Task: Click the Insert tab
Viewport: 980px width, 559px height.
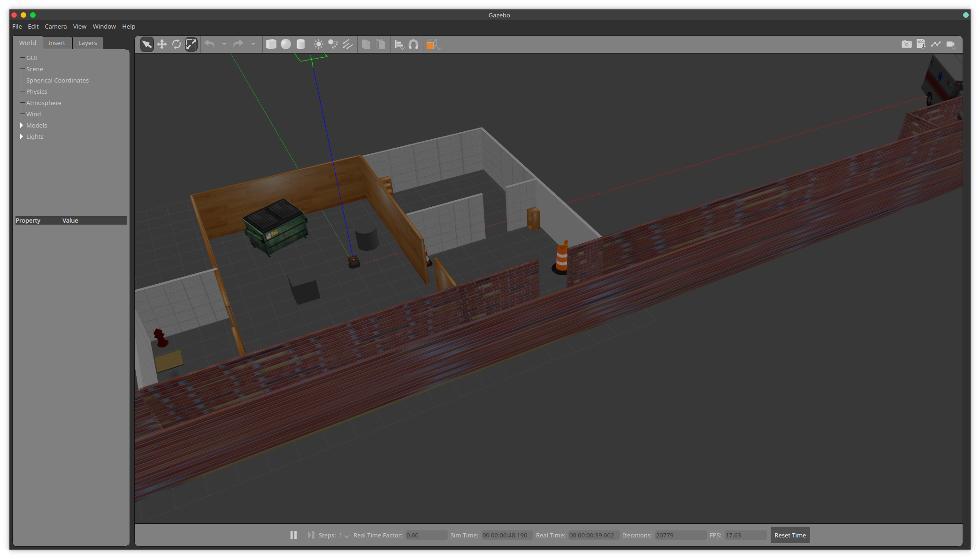Action: tap(56, 42)
